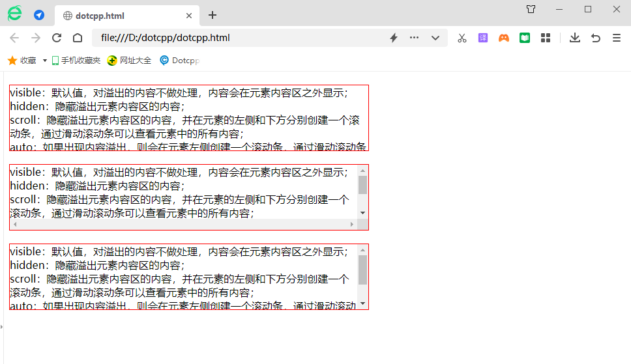631x364 pixels.
Task: Open the orange game controller extension
Action: (504, 38)
